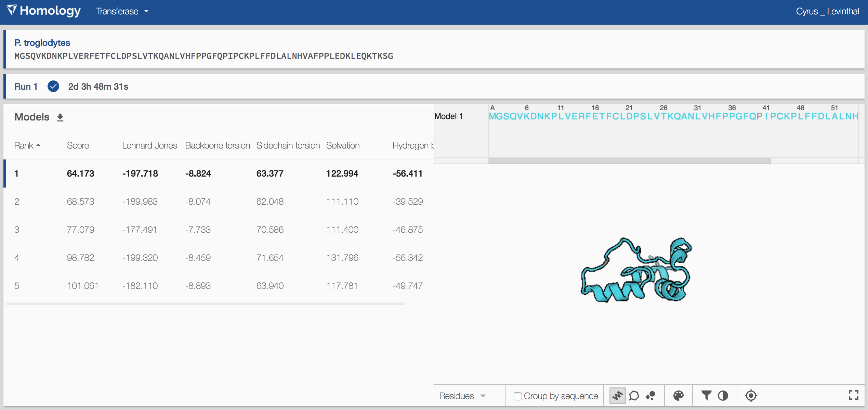Click hydrogen bond value -39.529

click(x=408, y=202)
